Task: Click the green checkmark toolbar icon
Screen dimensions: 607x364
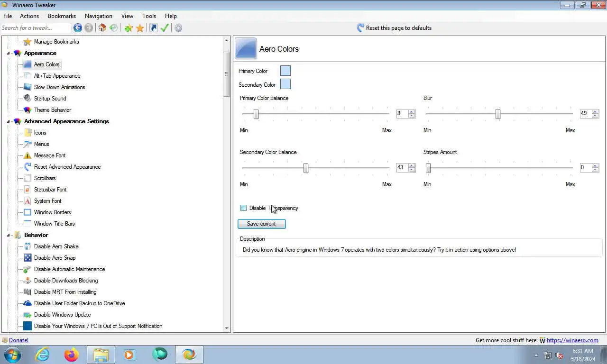Action: coord(165,28)
